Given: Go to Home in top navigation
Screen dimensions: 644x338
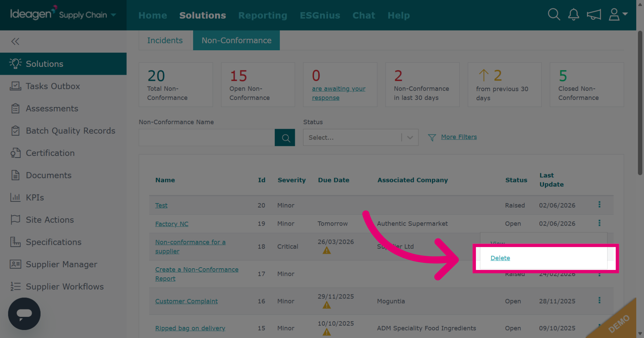Looking at the screenshot, I should [x=153, y=15].
